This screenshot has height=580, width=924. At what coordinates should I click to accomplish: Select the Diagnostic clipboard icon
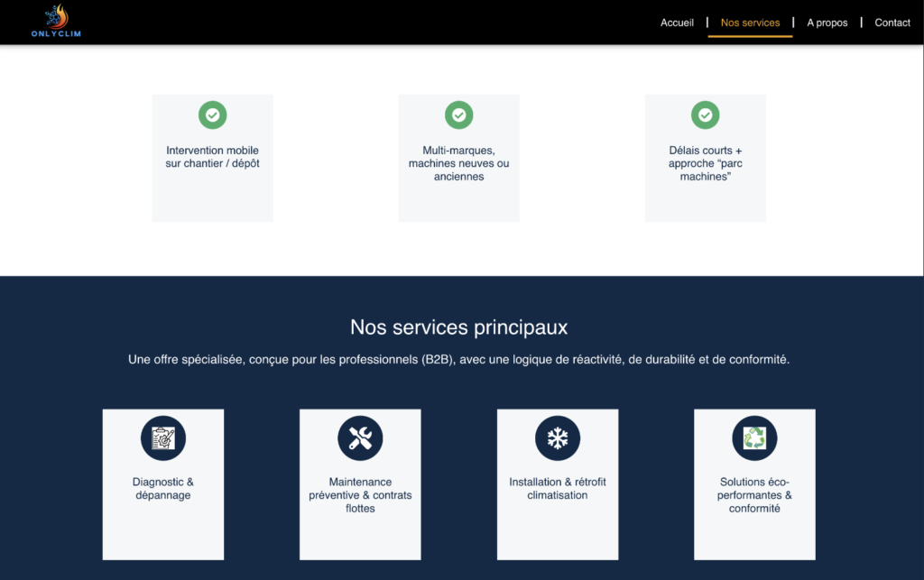tap(163, 438)
